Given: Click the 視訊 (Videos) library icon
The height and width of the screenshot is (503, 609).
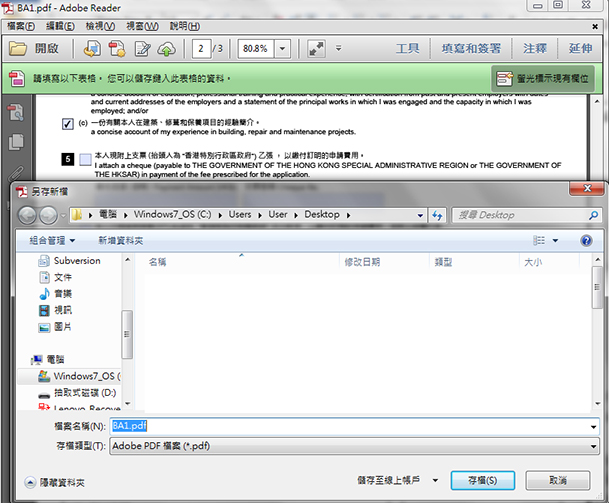Looking at the screenshot, I should coord(44,310).
